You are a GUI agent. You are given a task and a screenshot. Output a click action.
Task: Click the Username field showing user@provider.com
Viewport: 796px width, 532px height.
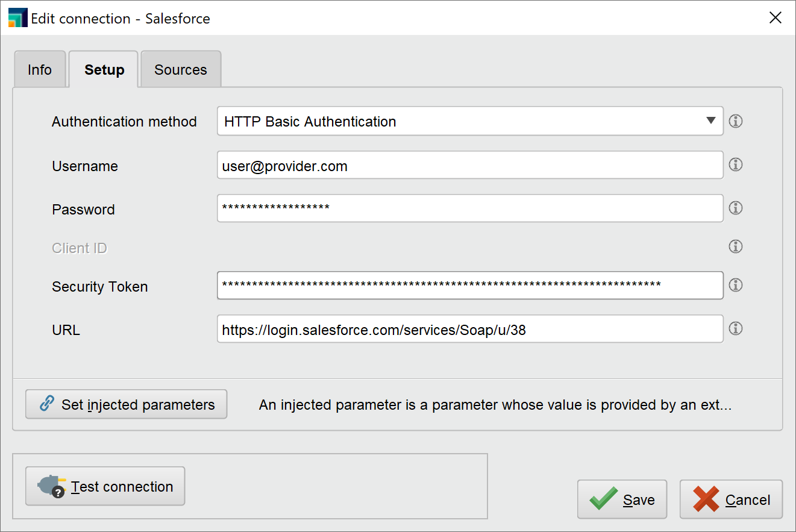click(470, 164)
